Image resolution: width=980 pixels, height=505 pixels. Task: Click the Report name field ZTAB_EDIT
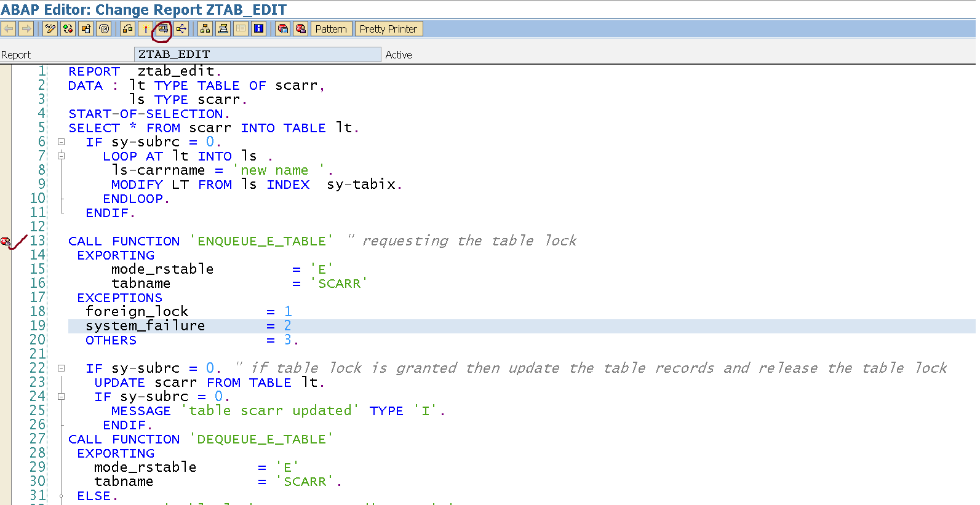tap(258, 54)
